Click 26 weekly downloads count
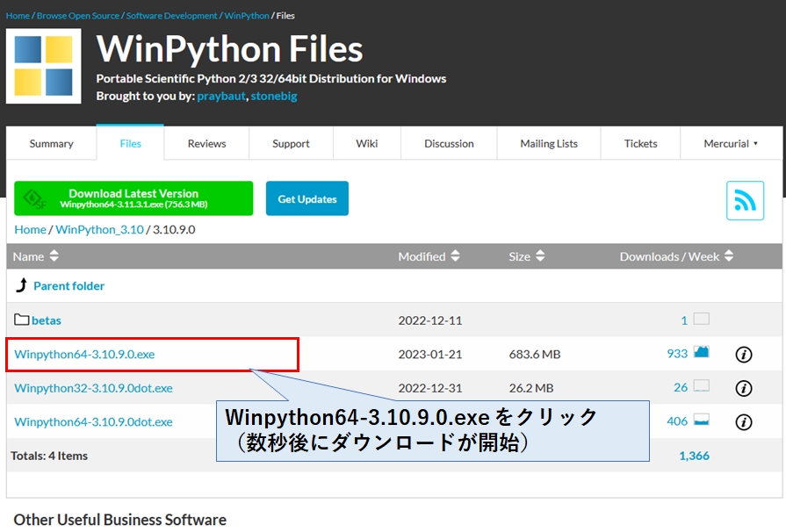This screenshot has height=532, width=786. [x=681, y=387]
